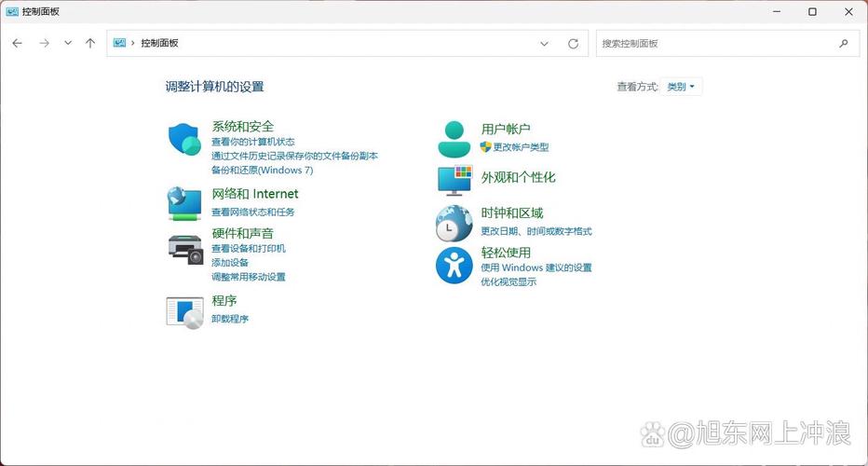Viewport: 868px width, 466px height.
Task: Open 系统和安全 heading link
Action: tap(242, 127)
